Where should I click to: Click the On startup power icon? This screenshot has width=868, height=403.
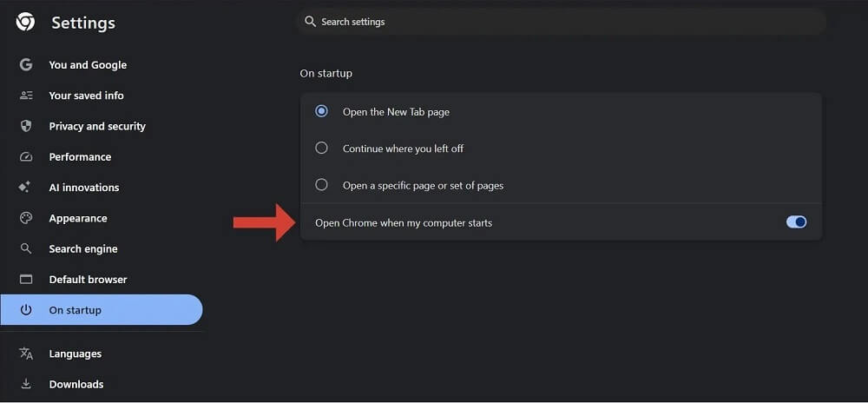coord(26,310)
